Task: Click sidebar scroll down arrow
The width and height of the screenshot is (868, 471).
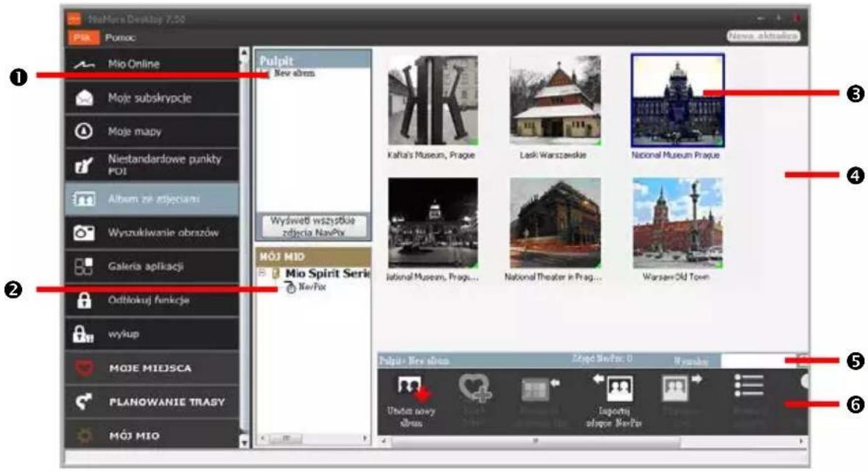Action: click(244, 443)
